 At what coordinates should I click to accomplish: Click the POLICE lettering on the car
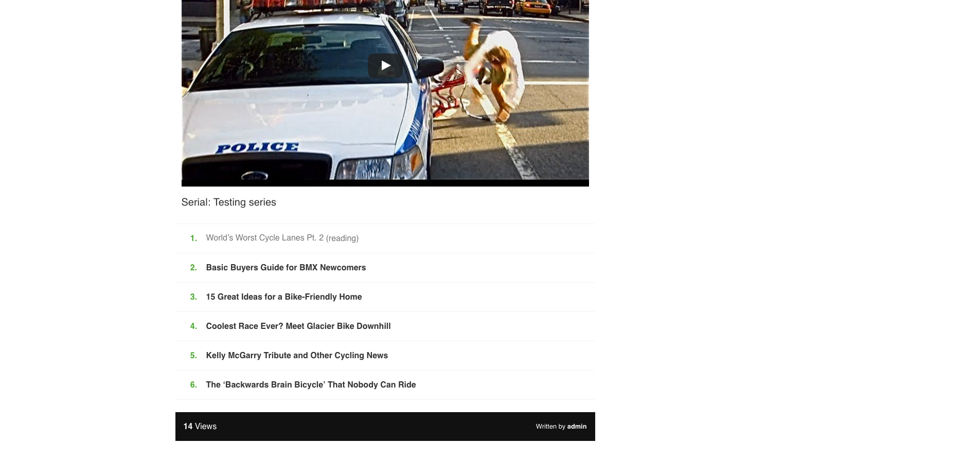pyautogui.click(x=257, y=148)
